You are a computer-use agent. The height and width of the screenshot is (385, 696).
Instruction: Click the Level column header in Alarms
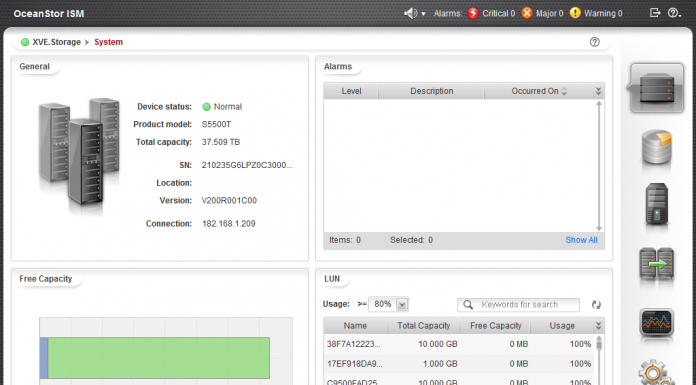pyautogui.click(x=351, y=91)
